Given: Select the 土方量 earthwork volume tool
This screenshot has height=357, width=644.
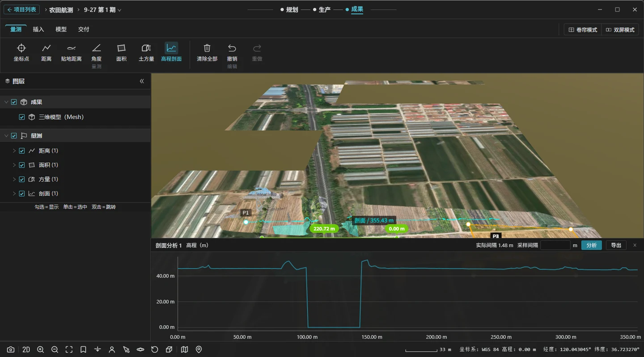Looking at the screenshot, I should pos(146,52).
